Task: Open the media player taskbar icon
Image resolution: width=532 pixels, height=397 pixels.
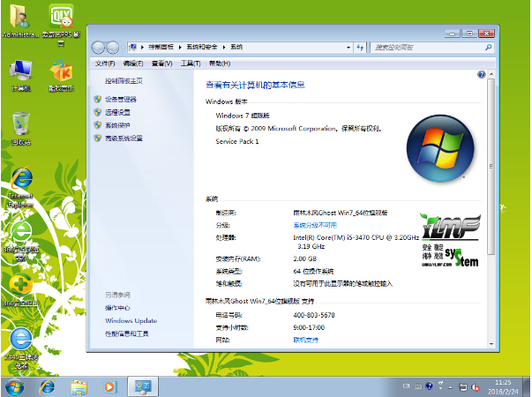Action: tap(110, 386)
